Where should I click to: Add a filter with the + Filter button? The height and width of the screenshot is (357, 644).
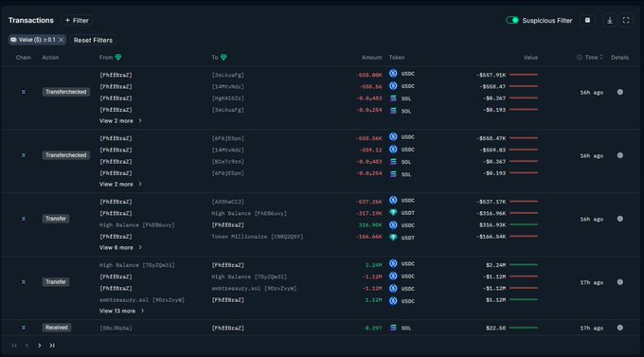click(77, 20)
